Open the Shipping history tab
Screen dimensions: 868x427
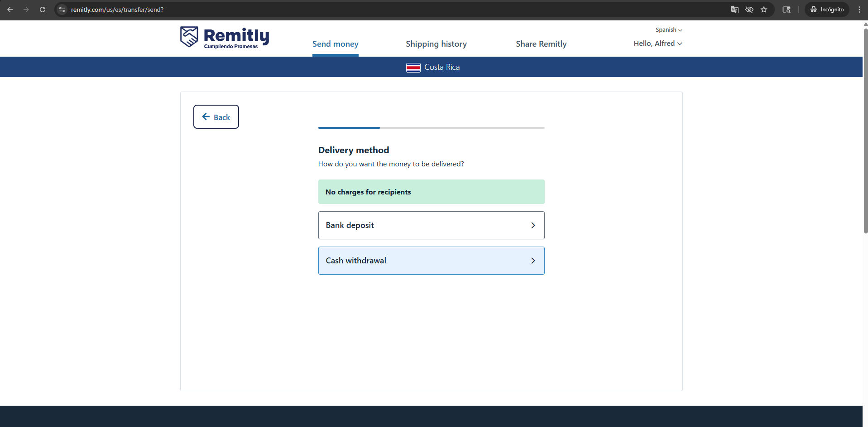436,44
